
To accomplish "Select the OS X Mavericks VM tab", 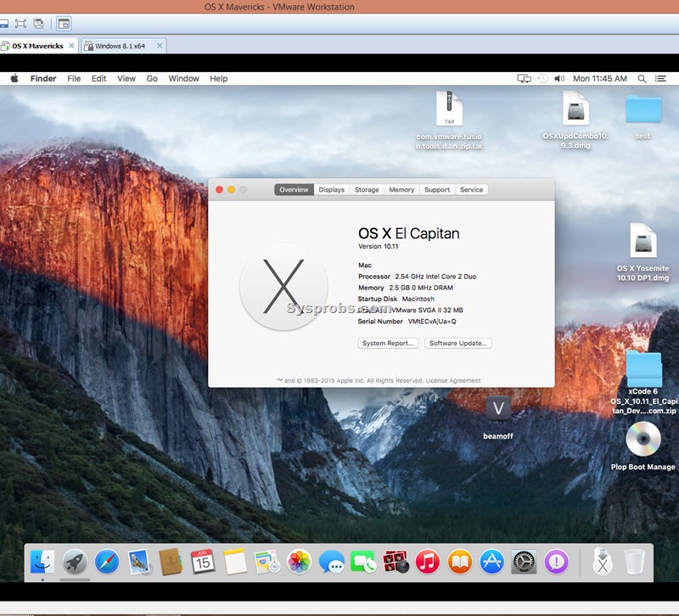I will coord(37,46).
